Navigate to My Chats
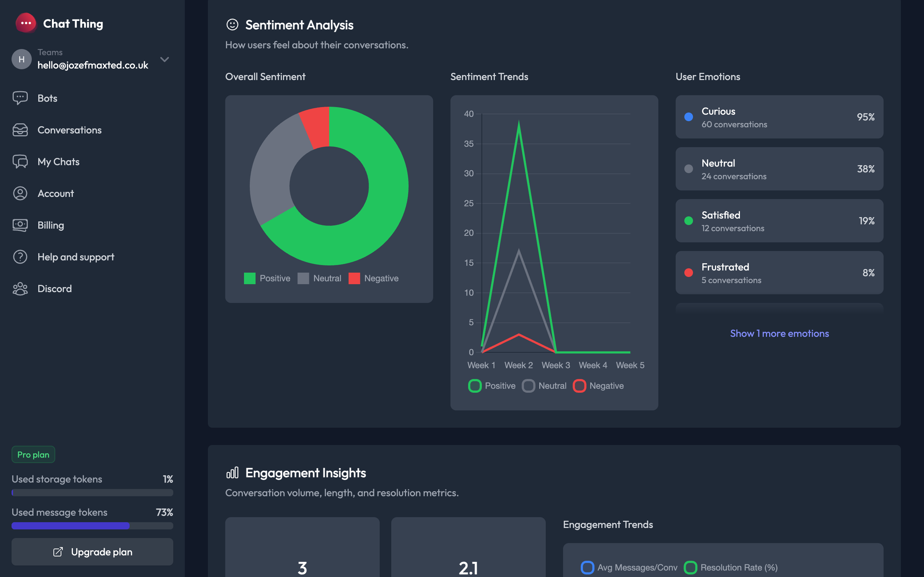The width and height of the screenshot is (924, 577). pyautogui.click(x=58, y=162)
